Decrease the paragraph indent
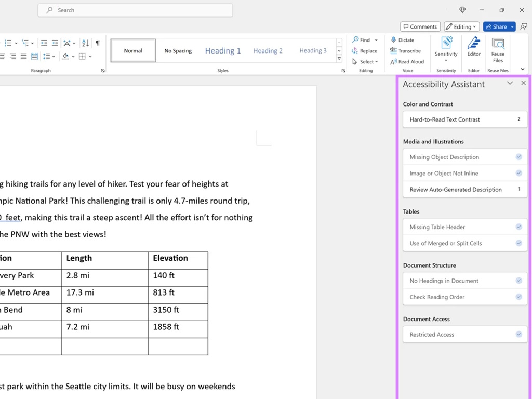 44,43
